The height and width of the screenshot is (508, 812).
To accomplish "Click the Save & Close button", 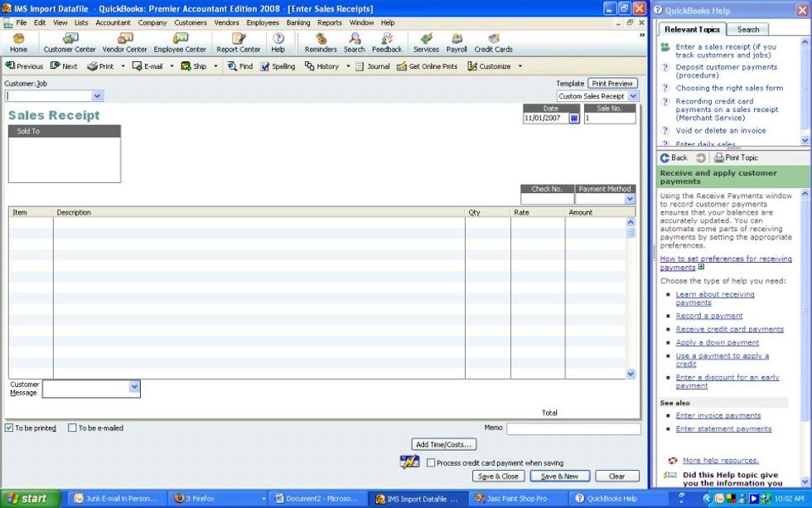I will (498, 477).
